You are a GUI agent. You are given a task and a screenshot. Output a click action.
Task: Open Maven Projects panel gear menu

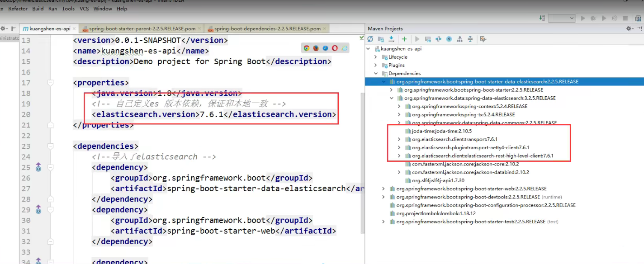pos(629,28)
